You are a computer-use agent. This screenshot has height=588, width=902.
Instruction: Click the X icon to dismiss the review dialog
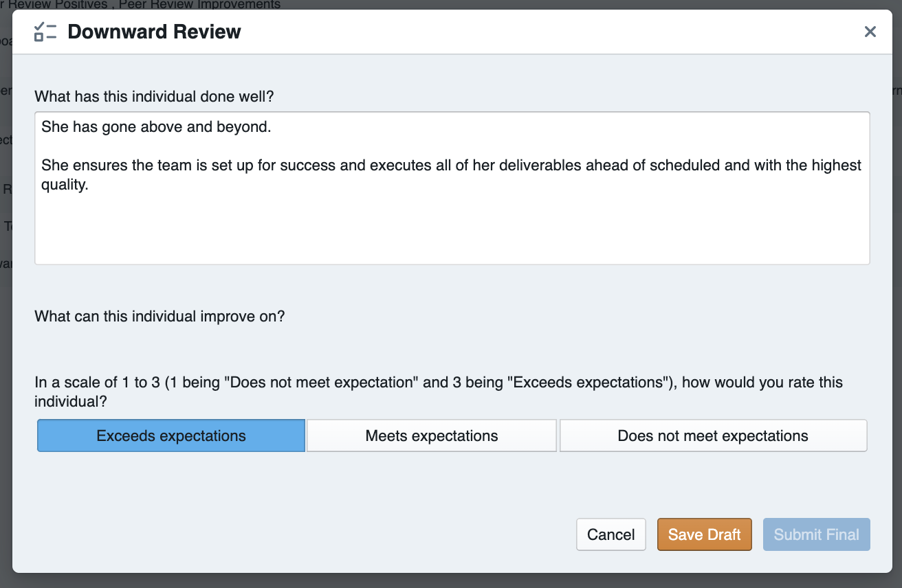pos(870,32)
